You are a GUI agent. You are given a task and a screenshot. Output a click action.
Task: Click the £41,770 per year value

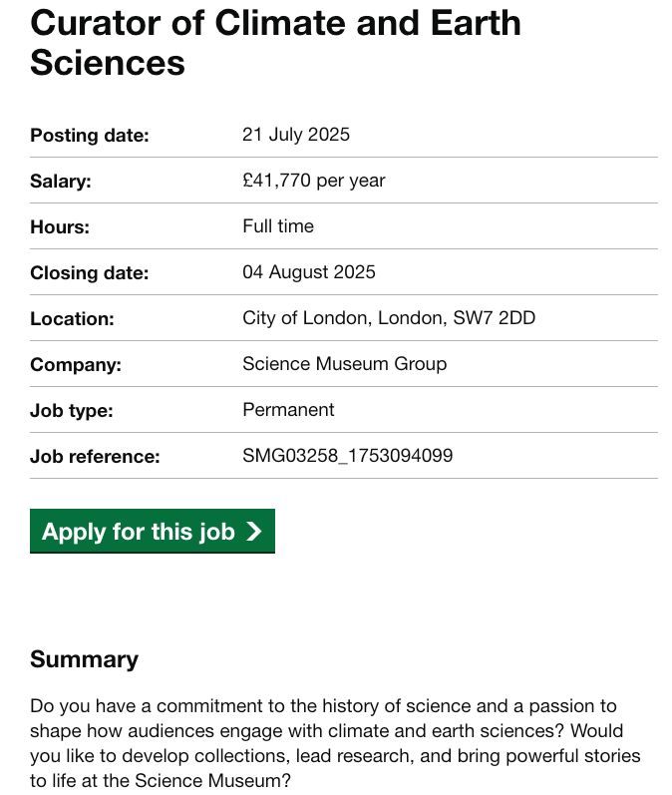click(x=314, y=181)
